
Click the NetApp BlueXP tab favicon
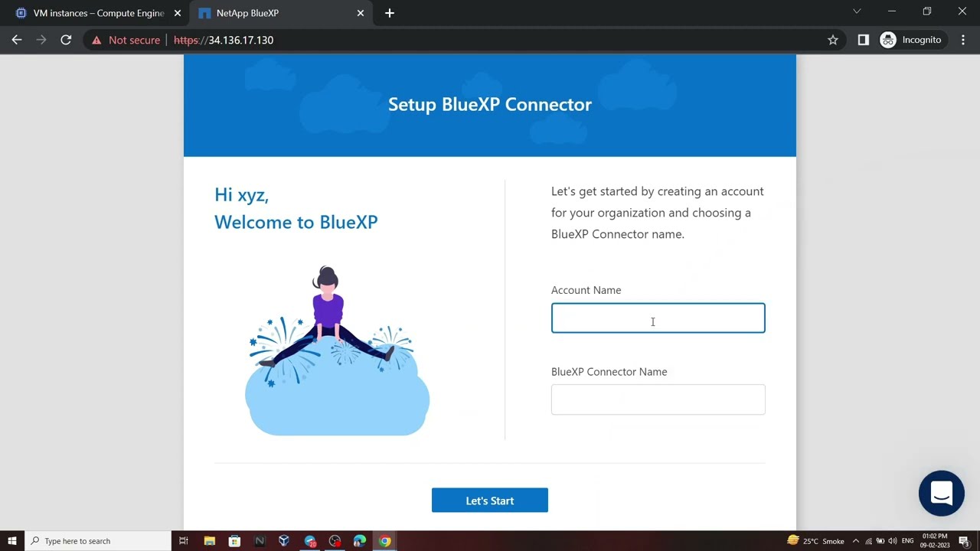click(x=204, y=13)
